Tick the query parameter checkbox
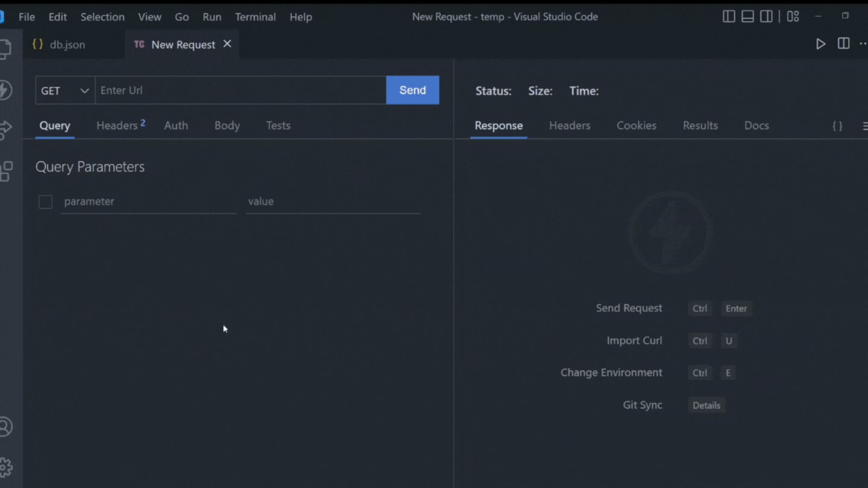 (45, 202)
